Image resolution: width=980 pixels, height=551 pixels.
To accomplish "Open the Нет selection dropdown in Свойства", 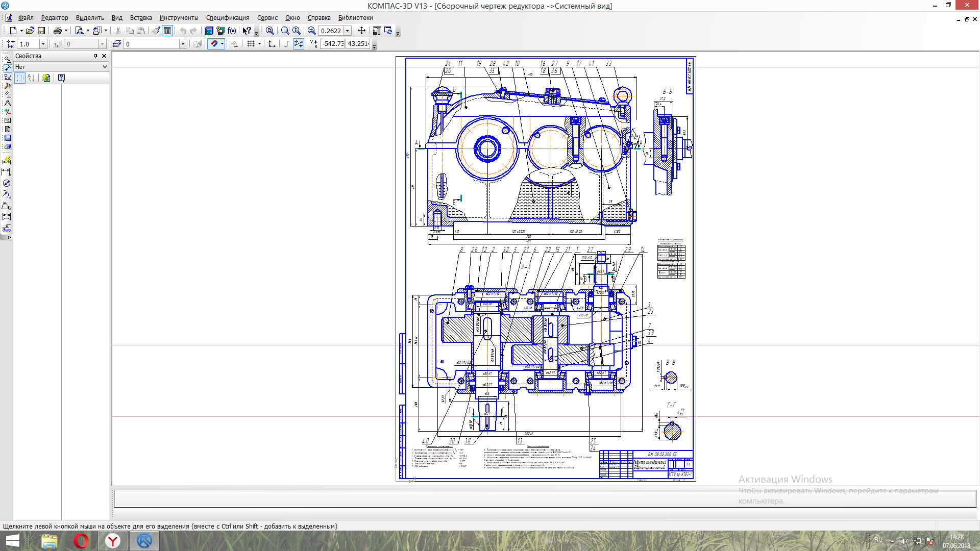I will coord(105,67).
